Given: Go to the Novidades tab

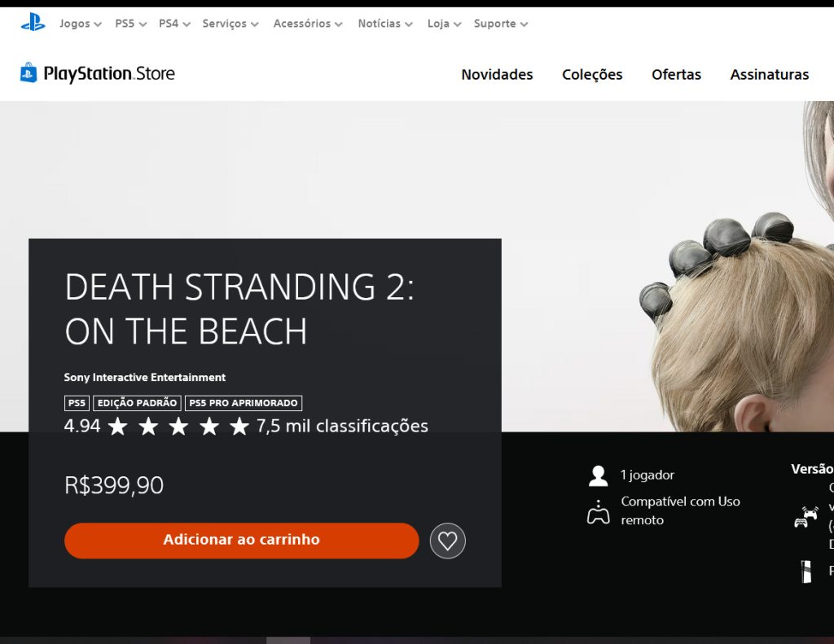Looking at the screenshot, I should point(497,74).
